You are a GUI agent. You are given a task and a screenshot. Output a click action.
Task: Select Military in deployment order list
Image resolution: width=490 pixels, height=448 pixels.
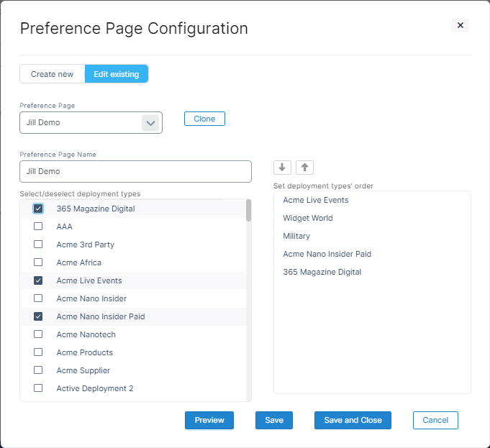tap(296, 236)
